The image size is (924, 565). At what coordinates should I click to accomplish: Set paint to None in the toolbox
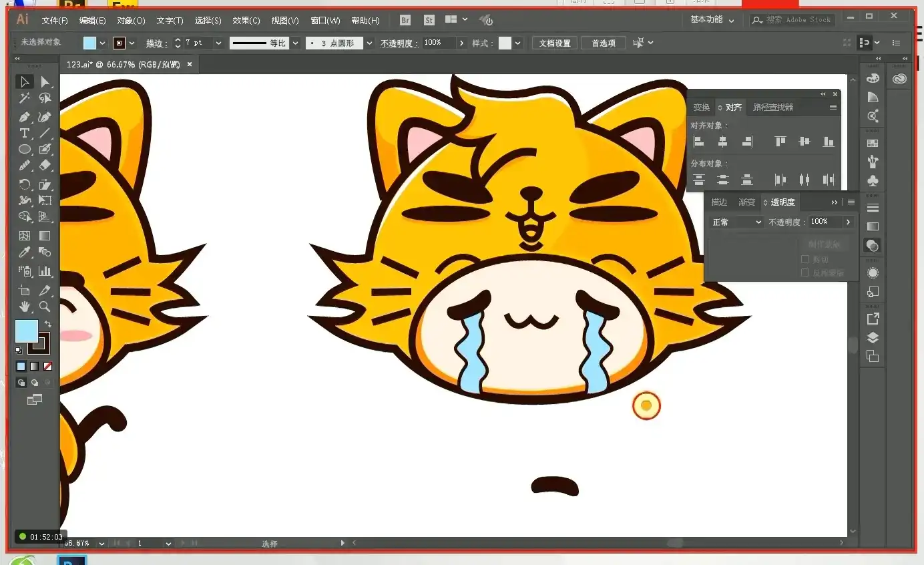coord(47,366)
